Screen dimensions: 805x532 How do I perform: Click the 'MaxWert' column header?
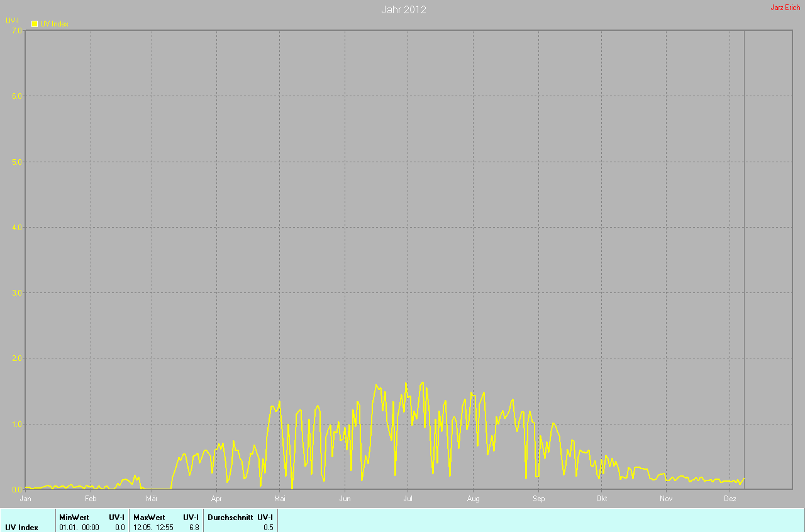[x=148, y=517]
